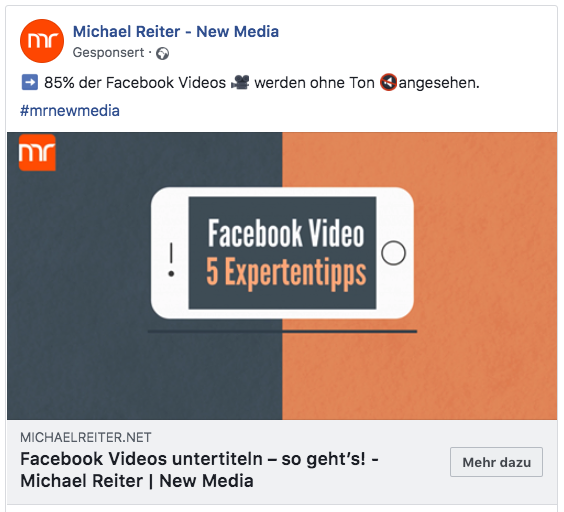Open the #mrnewmedia hashtag
Viewport: 564px width, 512px height.
click(x=70, y=111)
